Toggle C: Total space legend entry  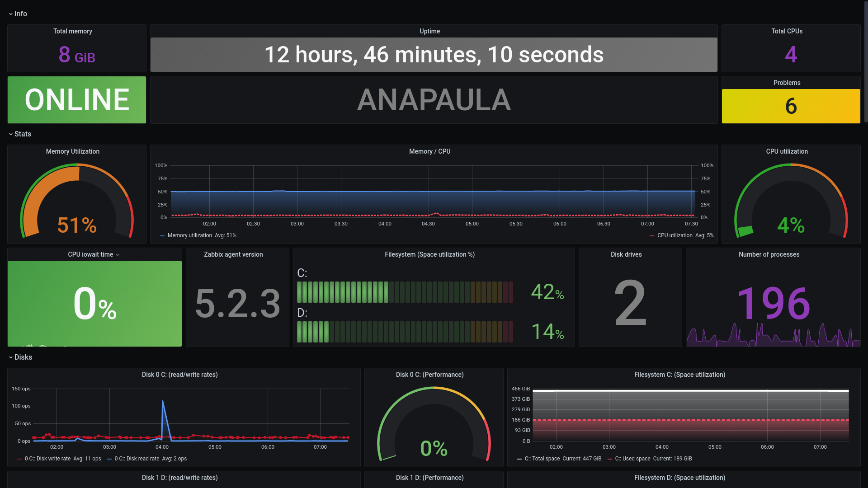(x=542, y=459)
